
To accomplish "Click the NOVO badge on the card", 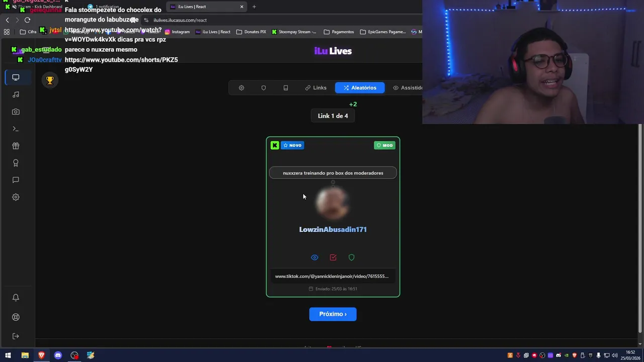I will click(x=292, y=145).
